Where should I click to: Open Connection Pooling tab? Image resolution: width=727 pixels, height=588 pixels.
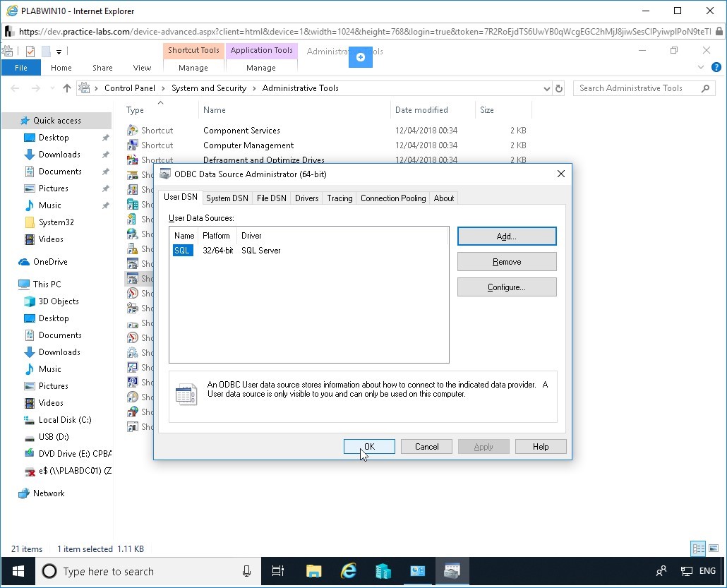[x=393, y=198]
